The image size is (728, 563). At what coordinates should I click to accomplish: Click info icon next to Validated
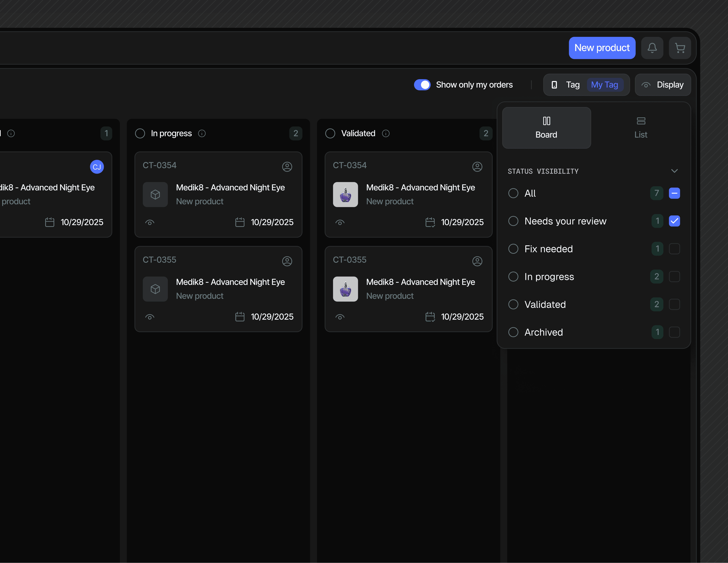386,133
